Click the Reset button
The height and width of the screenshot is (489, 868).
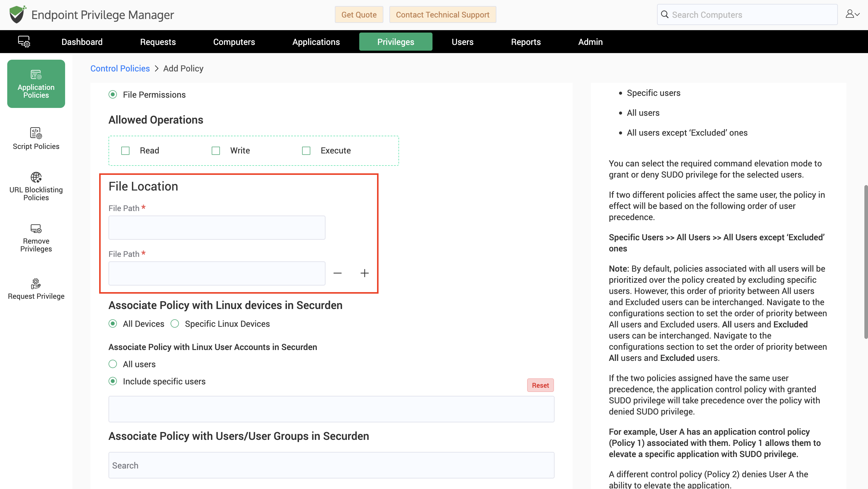(540, 385)
